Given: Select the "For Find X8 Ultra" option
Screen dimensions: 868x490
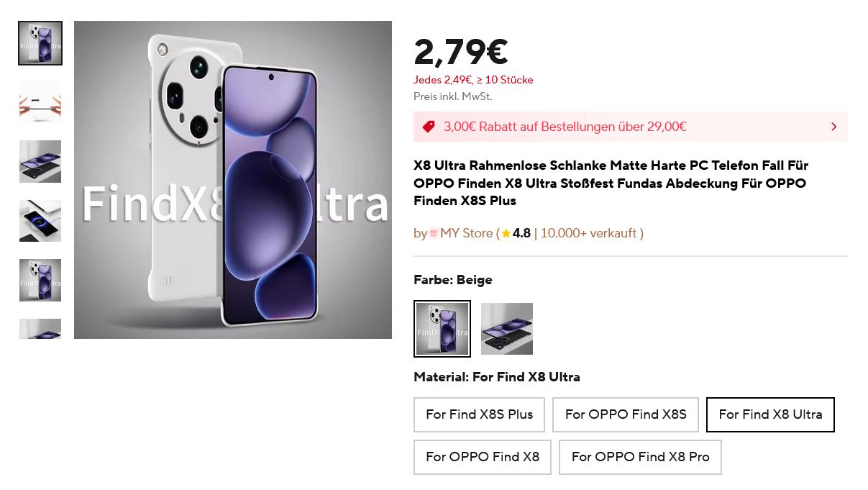Looking at the screenshot, I should (x=770, y=414).
